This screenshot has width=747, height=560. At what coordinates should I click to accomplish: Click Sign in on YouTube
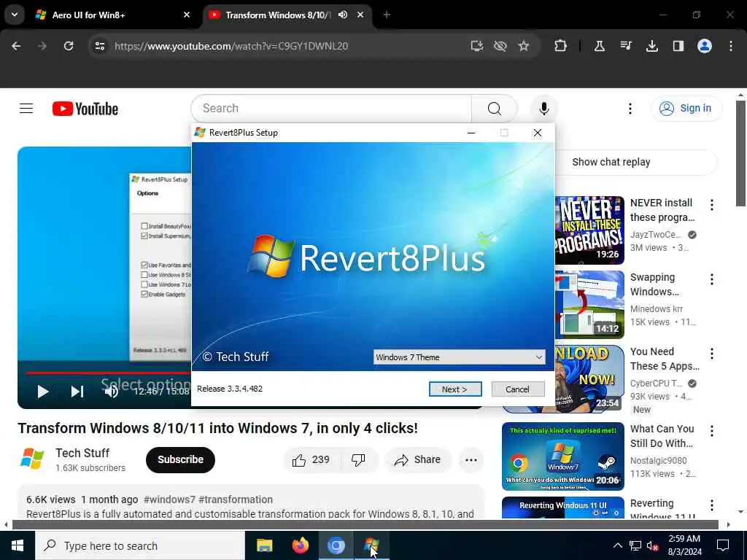click(x=686, y=108)
